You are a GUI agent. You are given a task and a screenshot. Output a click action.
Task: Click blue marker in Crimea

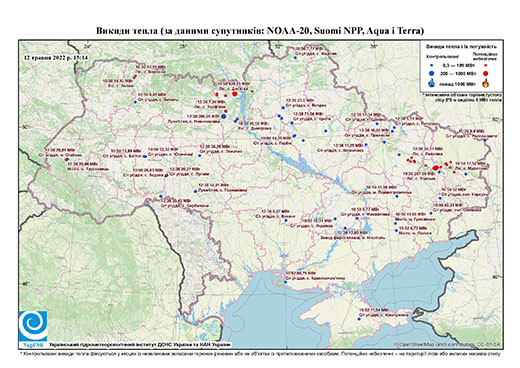tap(359, 319)
